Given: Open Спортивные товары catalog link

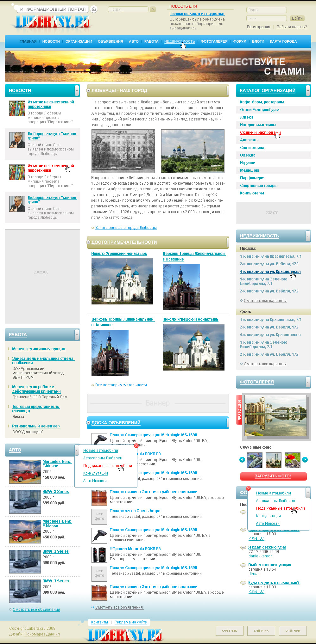Looking at the screenshot, I should [x=259, y=186].
